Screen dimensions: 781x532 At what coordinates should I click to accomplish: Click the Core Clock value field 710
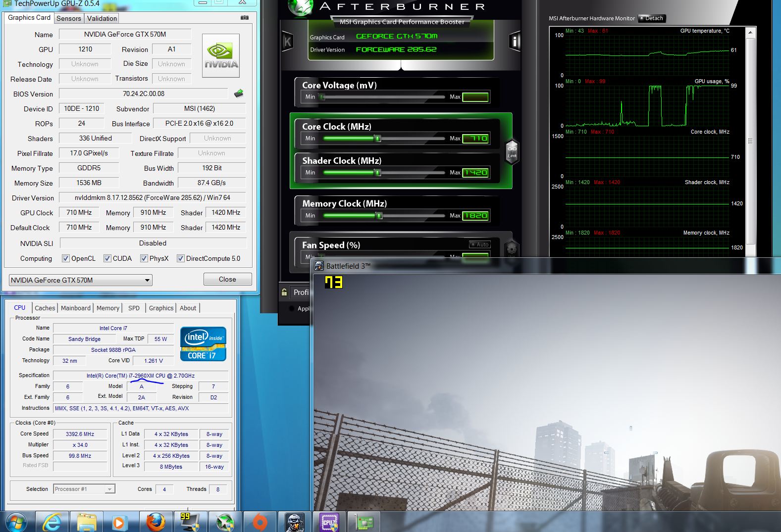[x=475, y=139]
